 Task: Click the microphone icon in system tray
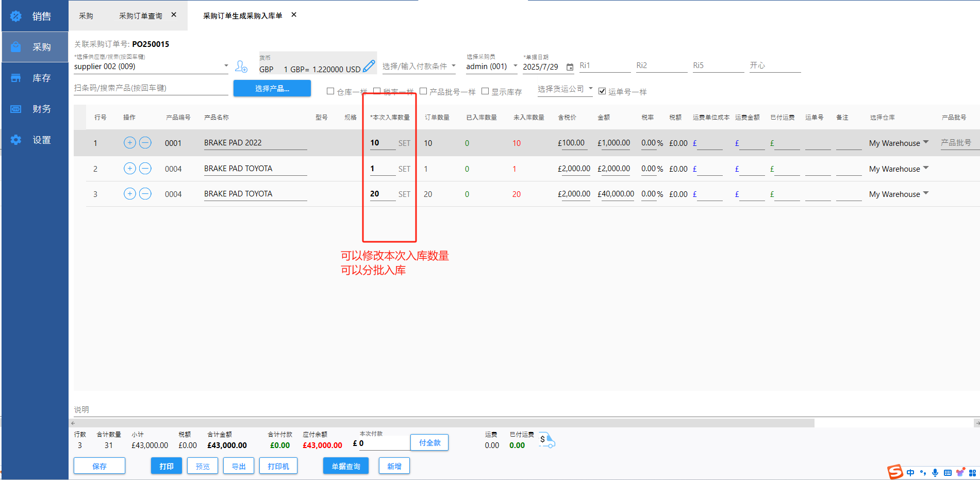pos(935,473)
